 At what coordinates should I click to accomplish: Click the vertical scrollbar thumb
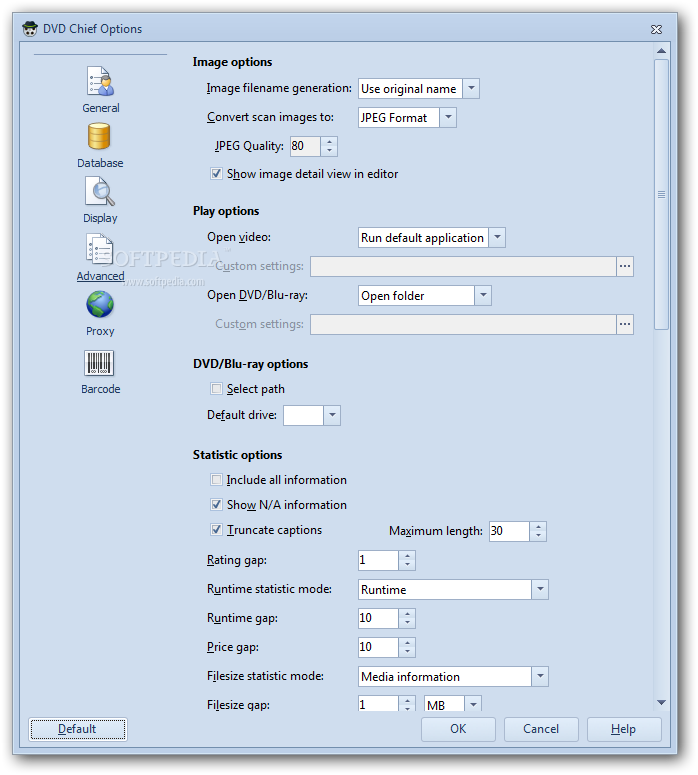[x=661, y=194]
